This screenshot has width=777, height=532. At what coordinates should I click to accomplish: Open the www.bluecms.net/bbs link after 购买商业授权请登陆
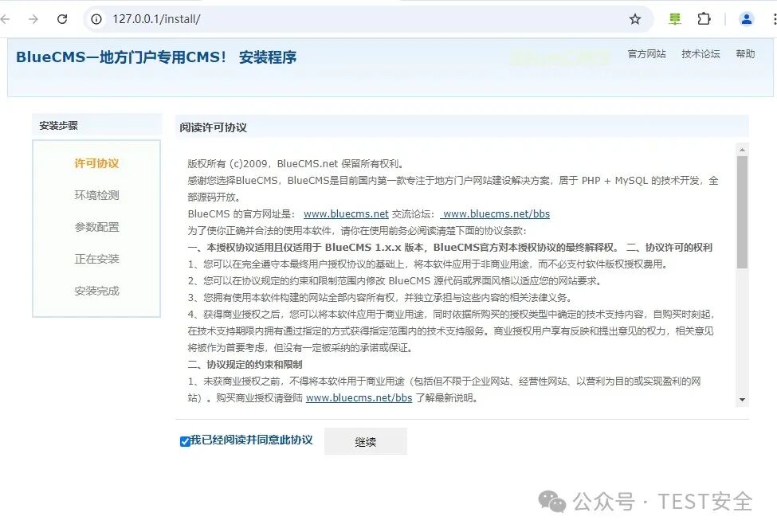pyautogui.click(x=359, y=397)
